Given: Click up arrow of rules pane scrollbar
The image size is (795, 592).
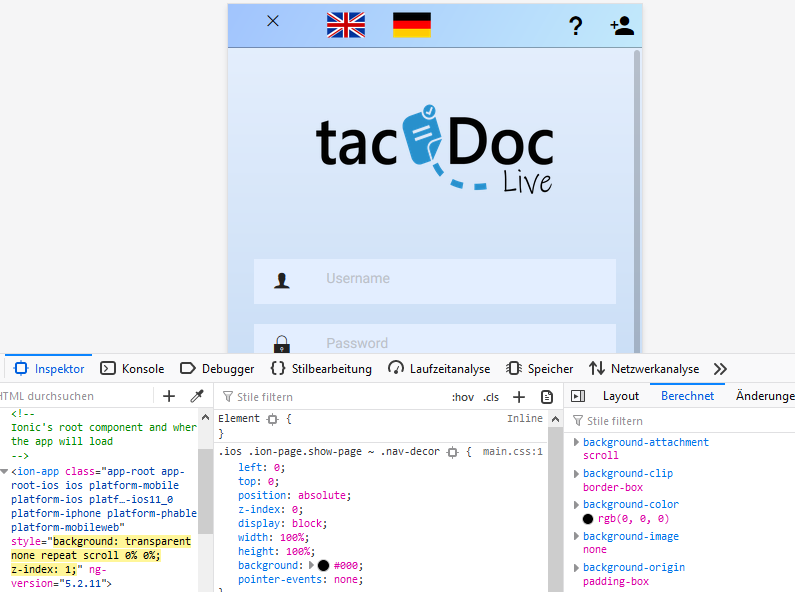Looking at the screenshot, I should tap(556, 419).
